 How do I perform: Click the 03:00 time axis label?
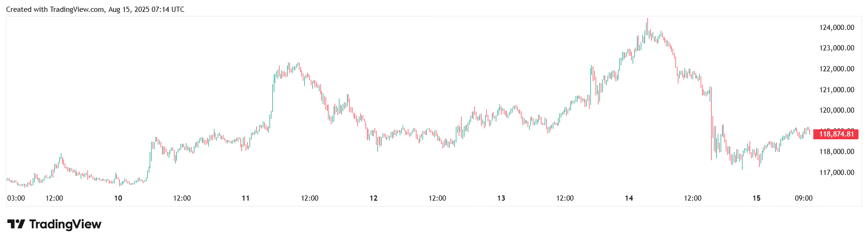16,198
